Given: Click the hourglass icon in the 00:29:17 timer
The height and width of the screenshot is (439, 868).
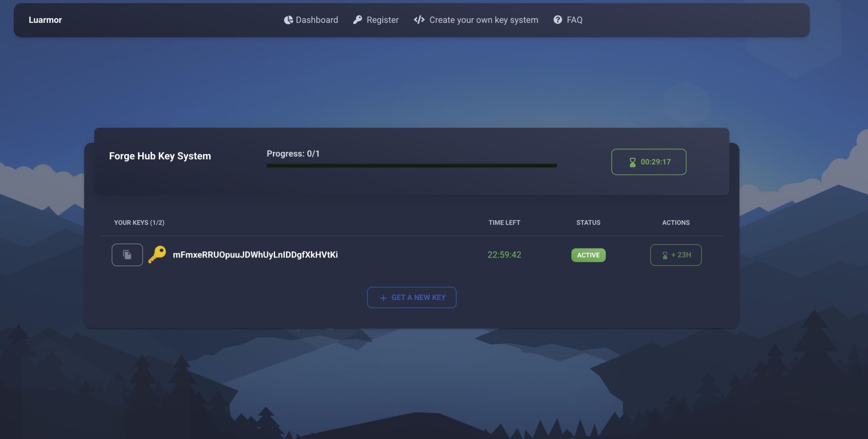Looking at the screenshot, I should 632,162.
